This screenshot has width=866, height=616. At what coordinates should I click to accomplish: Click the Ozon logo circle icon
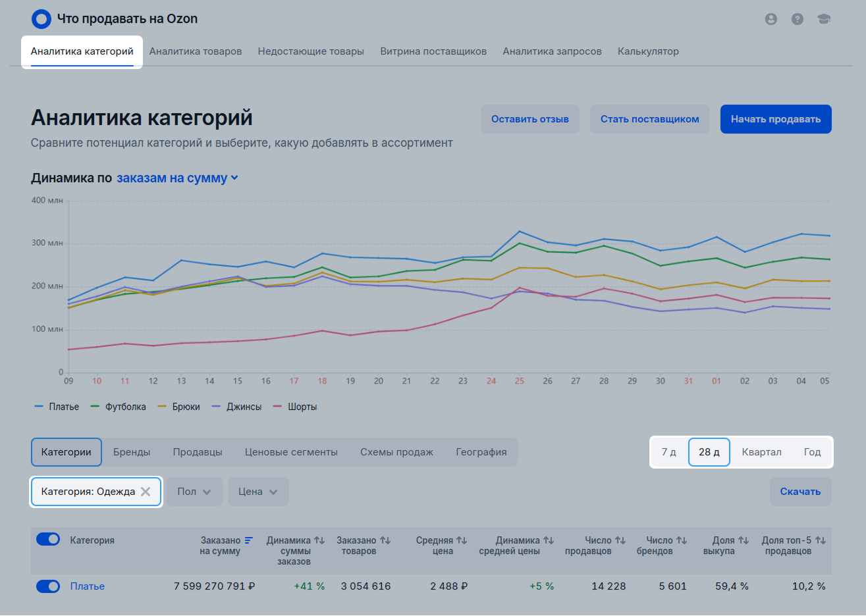pyautogui.click(x=41, y=19)
